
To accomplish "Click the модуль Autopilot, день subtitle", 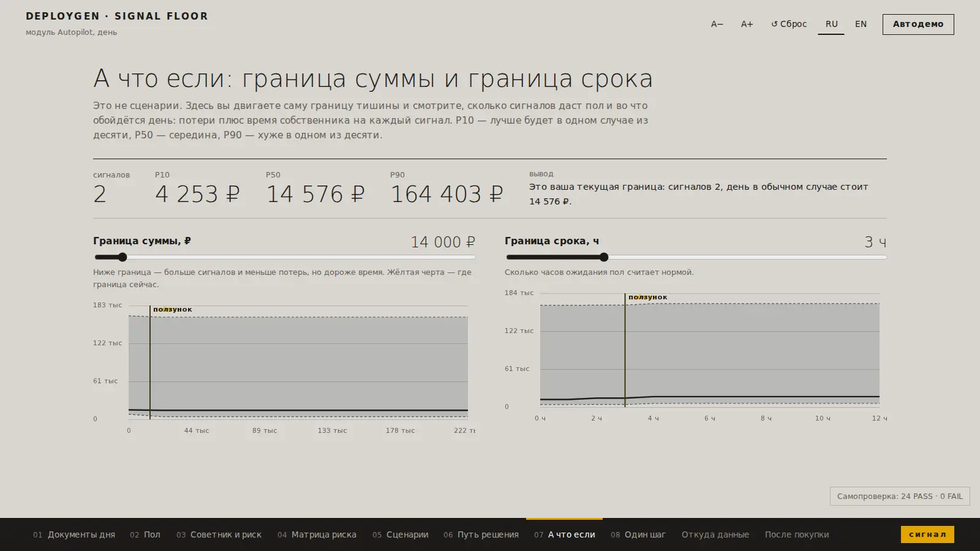I will 71,32.
